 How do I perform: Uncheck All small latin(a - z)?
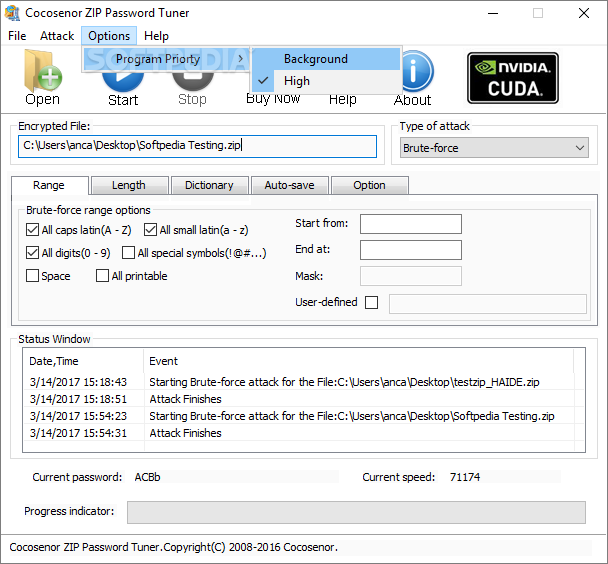[x=150, y=230]
